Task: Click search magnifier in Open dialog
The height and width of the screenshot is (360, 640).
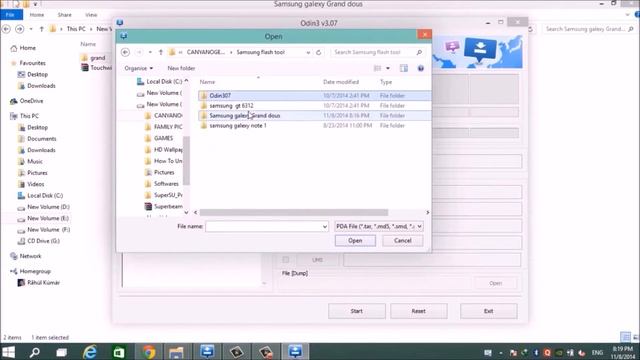Action: tap(419, 52)
